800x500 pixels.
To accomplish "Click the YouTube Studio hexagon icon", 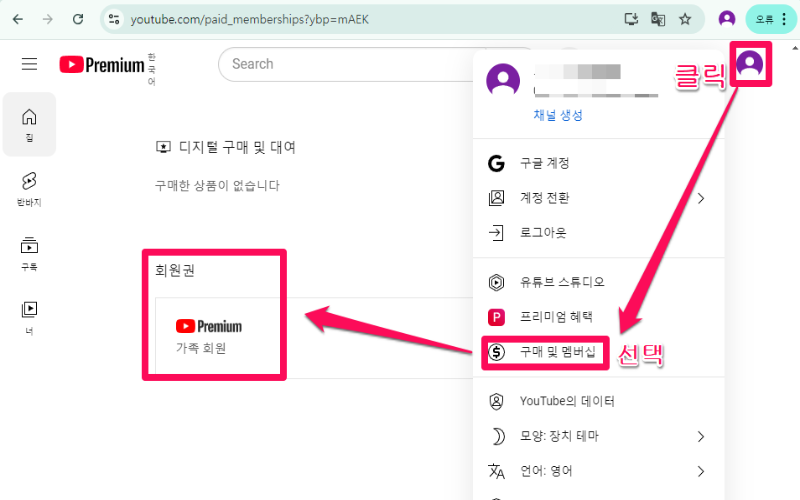I will pos(496,282).
